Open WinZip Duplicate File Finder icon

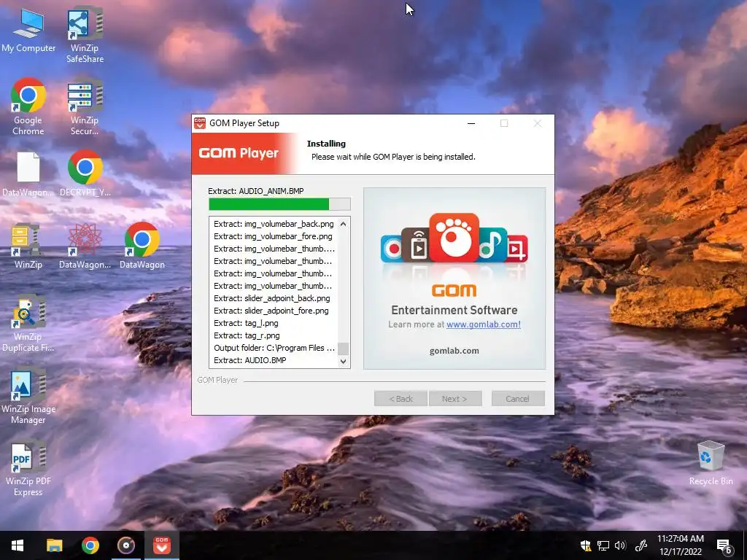28,324
